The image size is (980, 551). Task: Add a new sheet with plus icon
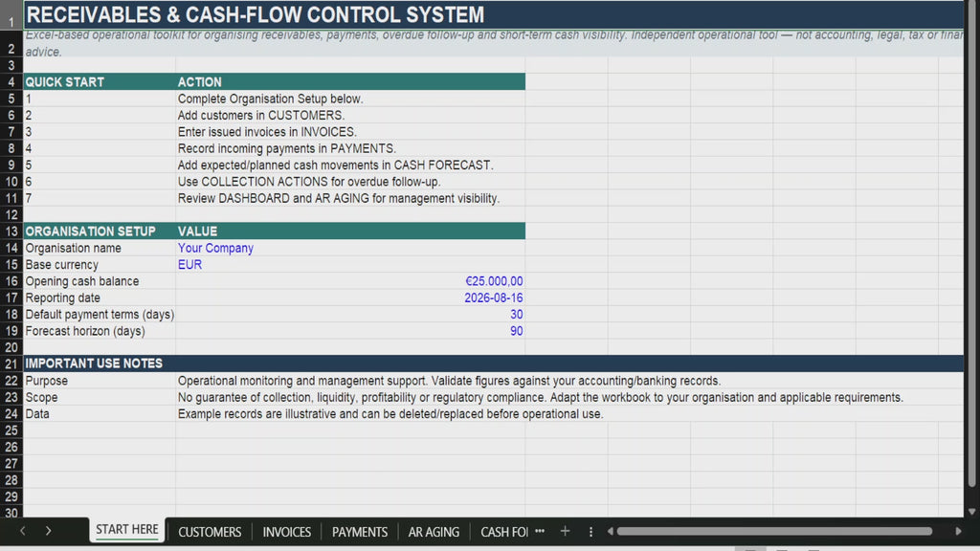[x=565, y=531]
